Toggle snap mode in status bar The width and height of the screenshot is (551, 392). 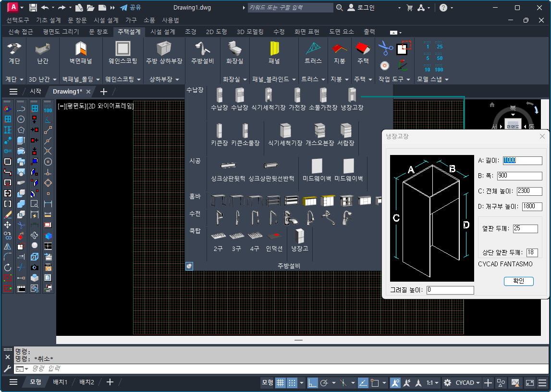click(x=292, y=382)
